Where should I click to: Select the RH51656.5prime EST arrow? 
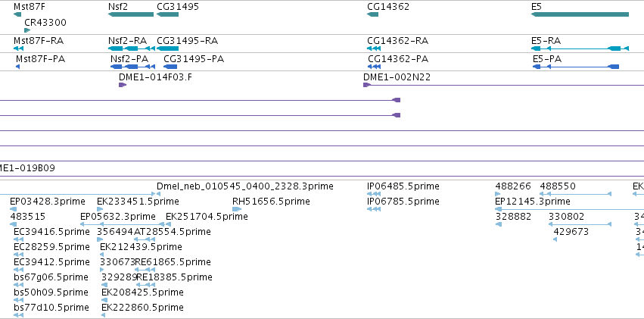click(x=237, y=209)
